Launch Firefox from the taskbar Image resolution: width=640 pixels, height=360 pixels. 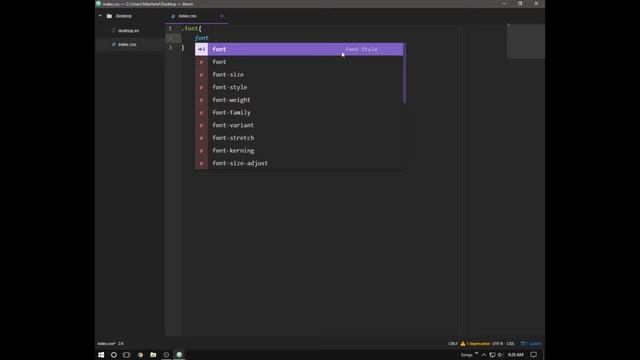pyautogui.click(x=140, y=355)
